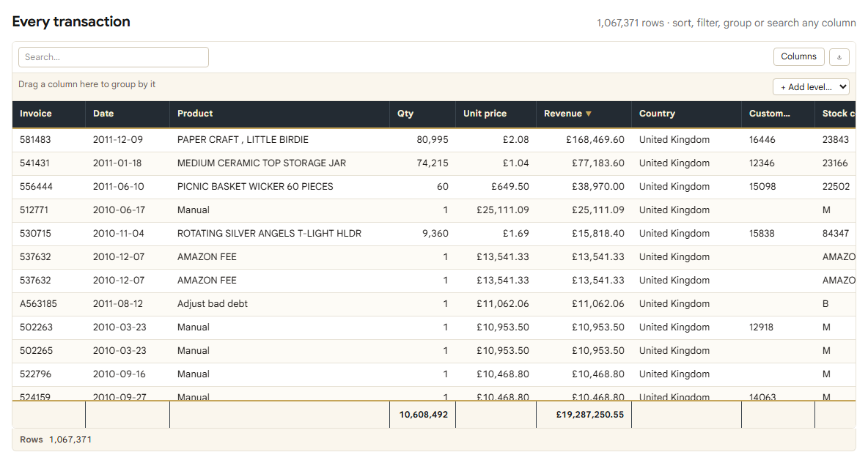Click date 2010-09-16 cell
This screenshot has height=463, width=868.
pos(128,374)
